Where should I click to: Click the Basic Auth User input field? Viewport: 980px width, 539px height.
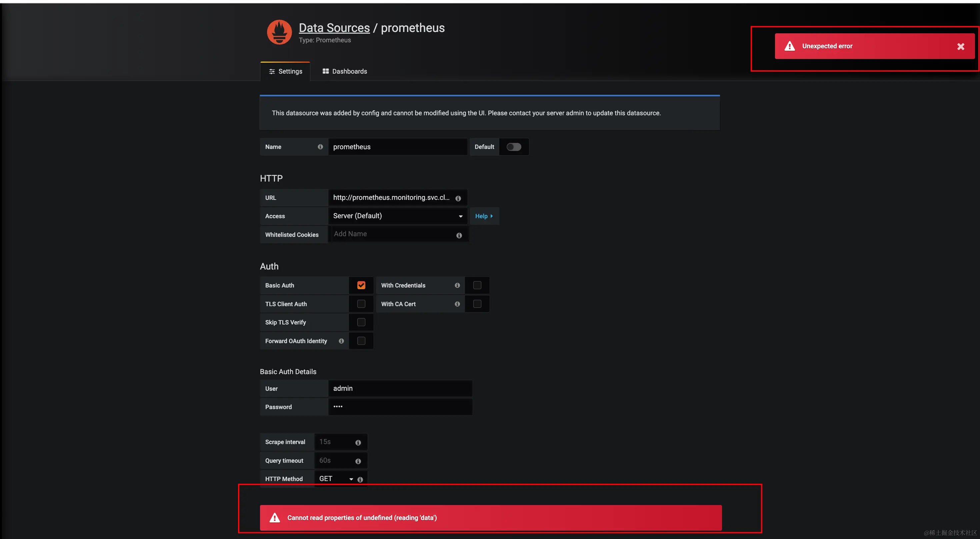400,388
